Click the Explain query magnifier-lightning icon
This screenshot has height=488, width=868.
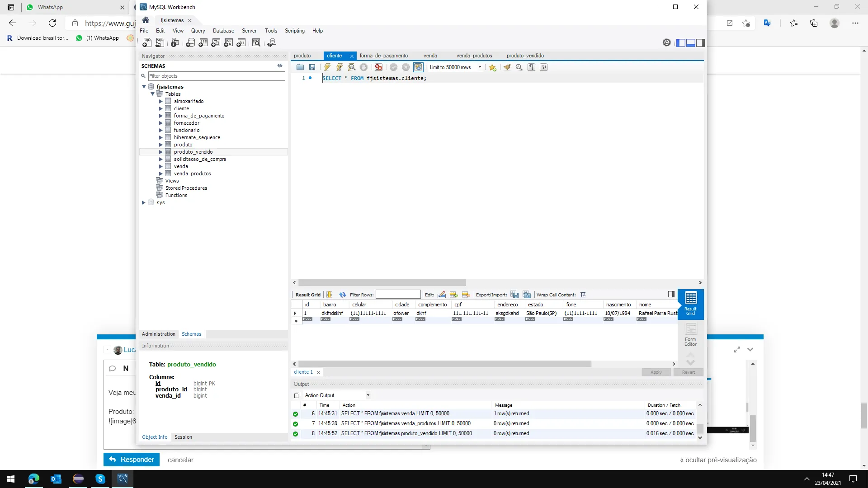[x=351, y=67]
